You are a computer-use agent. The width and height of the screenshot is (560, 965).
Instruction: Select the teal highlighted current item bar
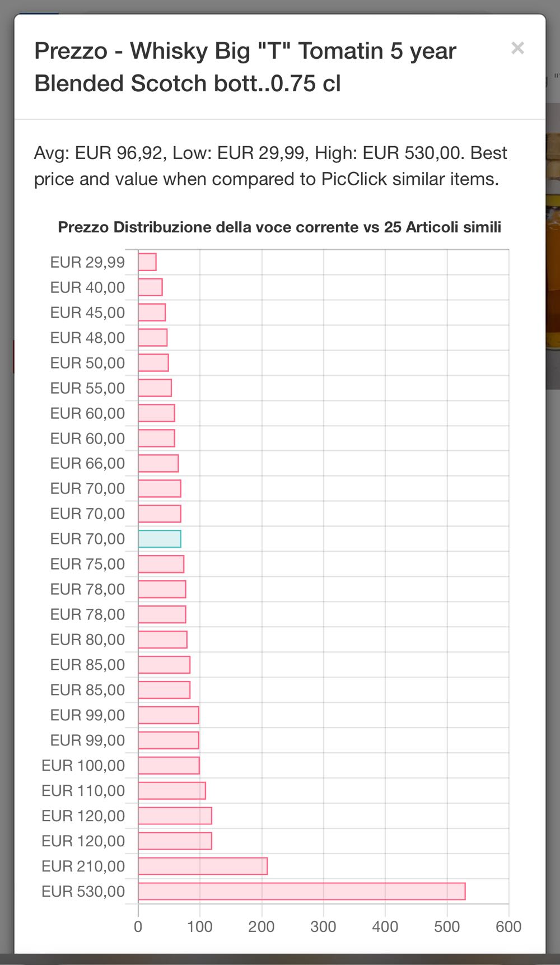pos(160,539)
